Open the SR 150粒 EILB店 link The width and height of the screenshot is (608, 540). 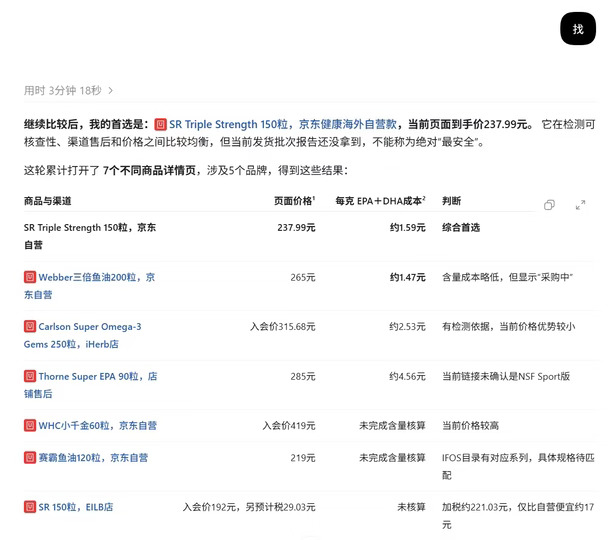tap(76, 507)
